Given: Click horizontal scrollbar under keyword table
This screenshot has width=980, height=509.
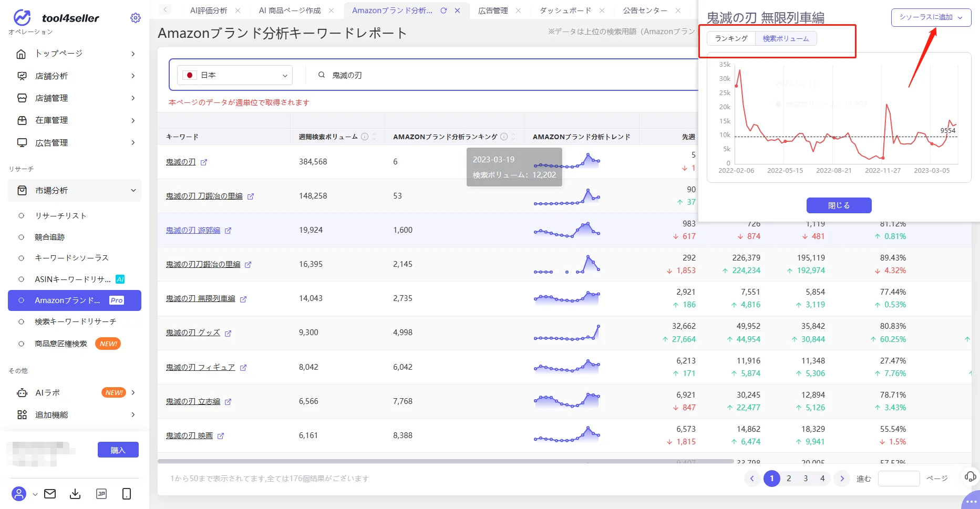Looking at the screenshot, I should [x=446, y=462].
